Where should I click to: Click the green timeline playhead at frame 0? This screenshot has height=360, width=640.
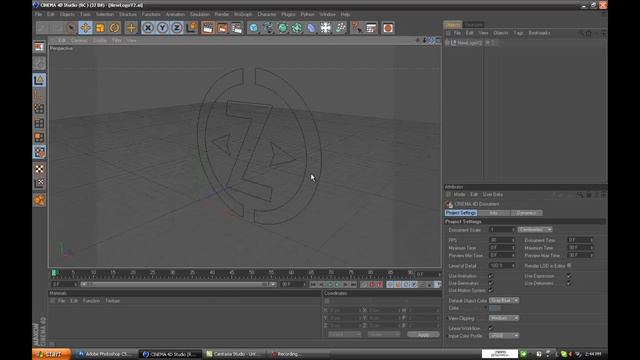coord(54,273)
